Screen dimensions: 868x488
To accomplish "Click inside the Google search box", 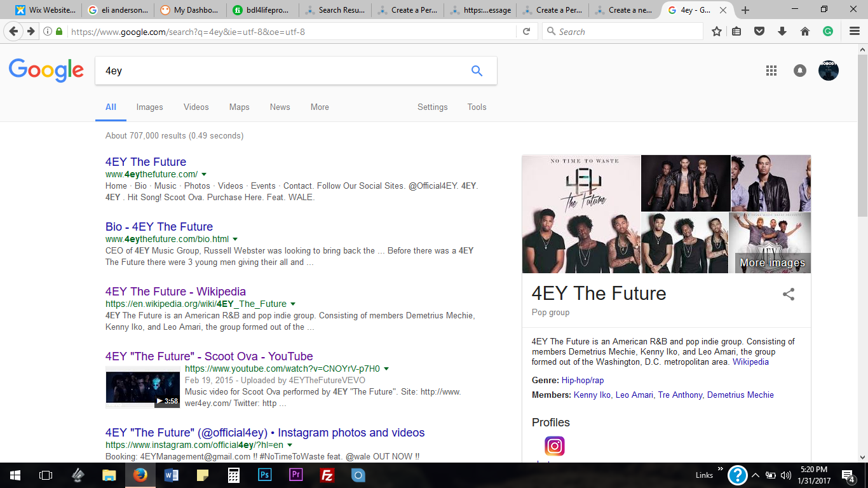I will tap(280, 71).
